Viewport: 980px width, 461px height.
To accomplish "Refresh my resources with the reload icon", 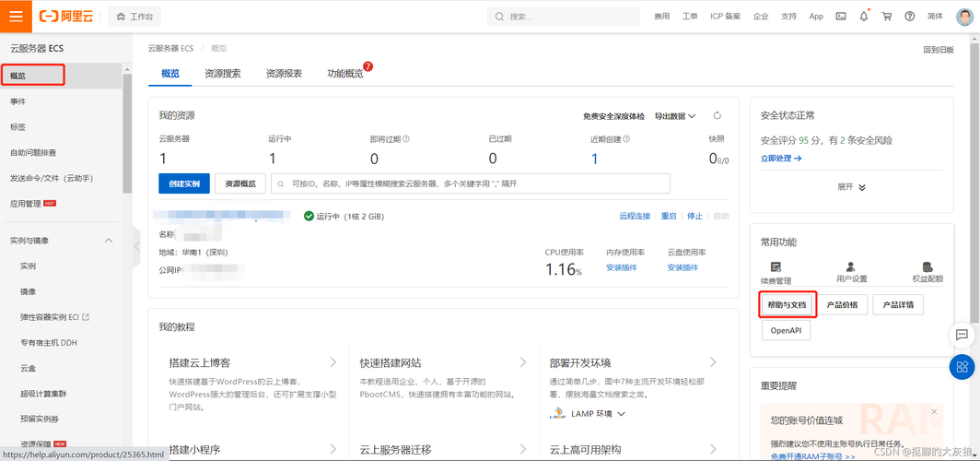I will [717, 116].
